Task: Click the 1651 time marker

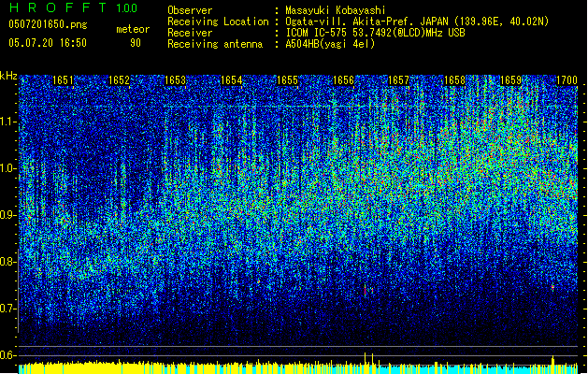Action: 63,80
